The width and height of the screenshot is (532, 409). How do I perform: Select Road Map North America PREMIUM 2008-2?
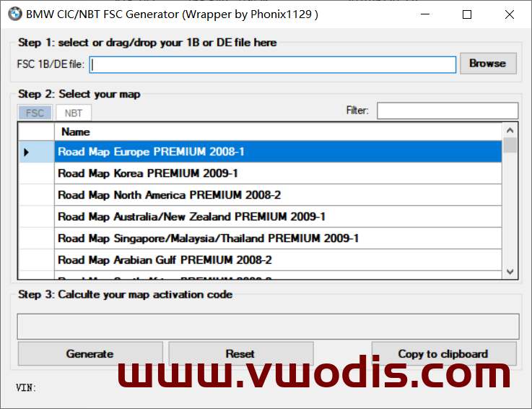pyautogui.click(x=278, y=195)
